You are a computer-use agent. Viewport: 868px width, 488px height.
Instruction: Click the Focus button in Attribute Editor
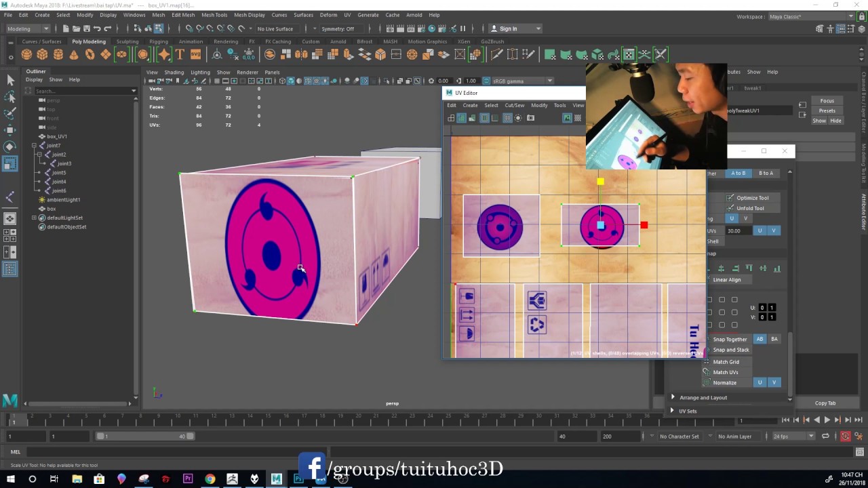(x=827, y=101)
